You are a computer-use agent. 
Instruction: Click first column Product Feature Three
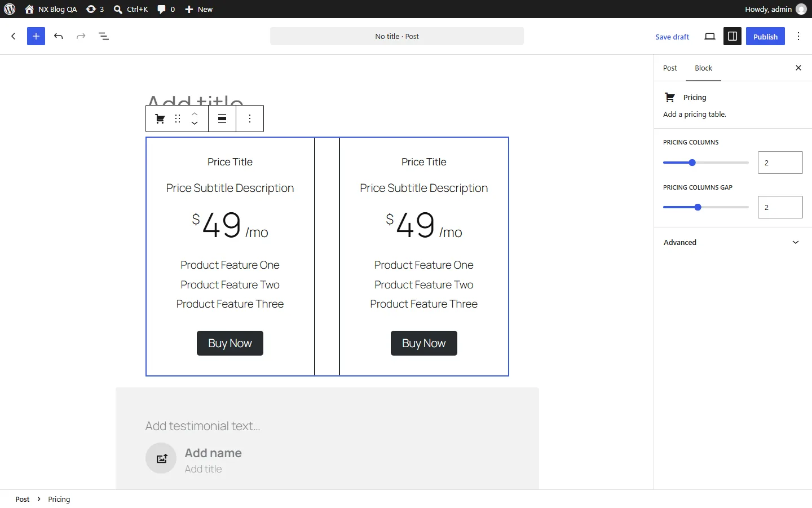click(230, 304)
